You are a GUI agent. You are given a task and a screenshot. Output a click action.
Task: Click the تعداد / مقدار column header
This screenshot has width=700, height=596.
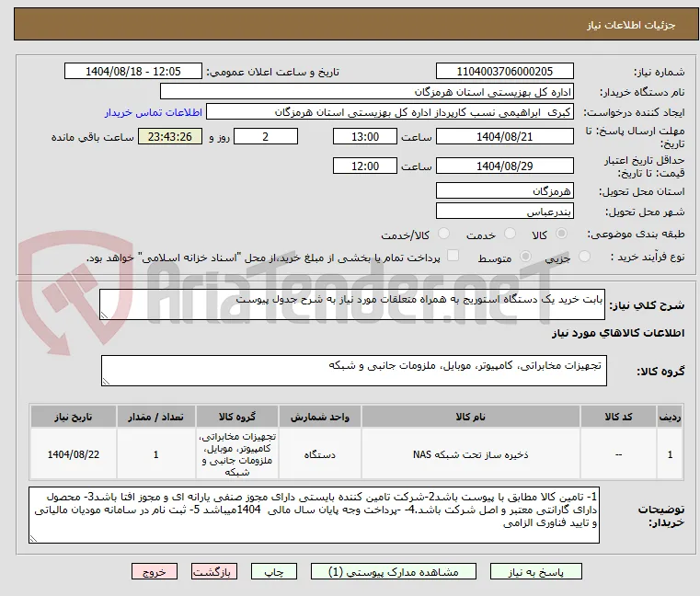pyautogui.click(x=155, y=417)
